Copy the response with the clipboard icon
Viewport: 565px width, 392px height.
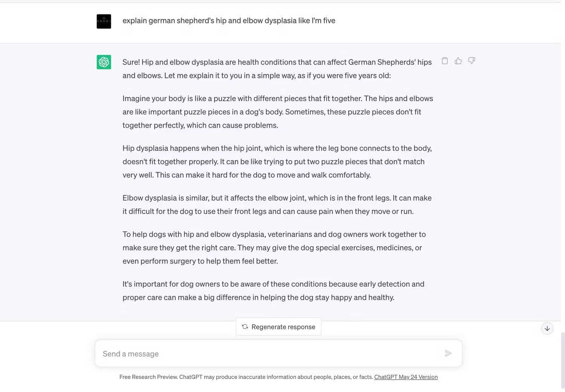445,61
